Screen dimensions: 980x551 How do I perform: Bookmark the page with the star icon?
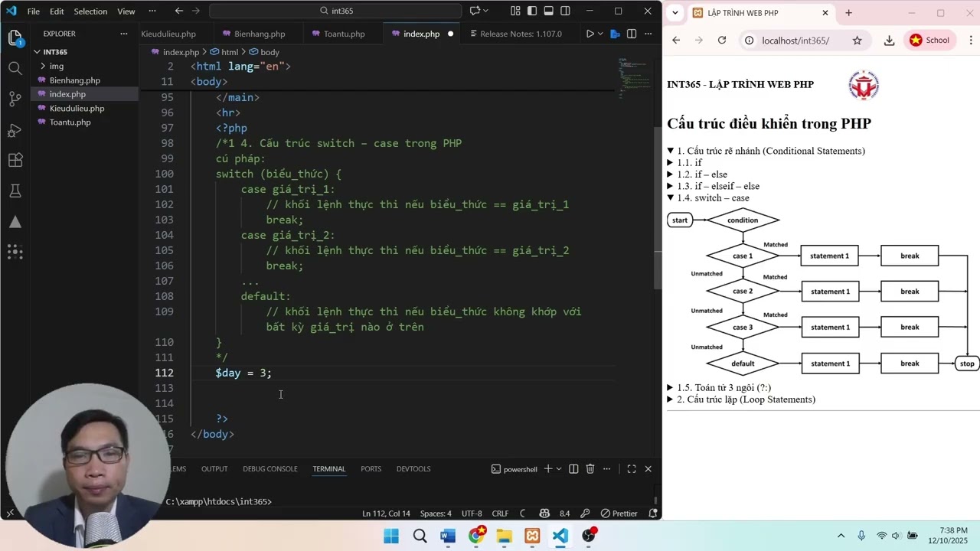857,40
